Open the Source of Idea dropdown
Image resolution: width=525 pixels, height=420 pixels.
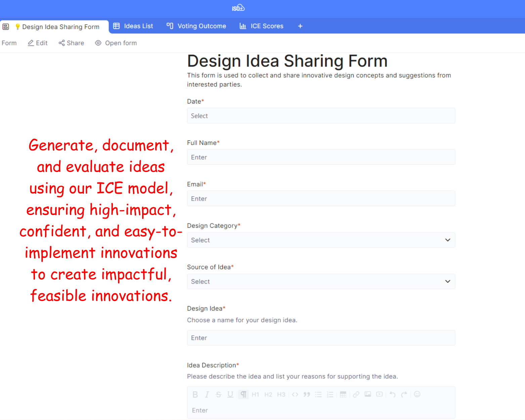coord(321,282)
